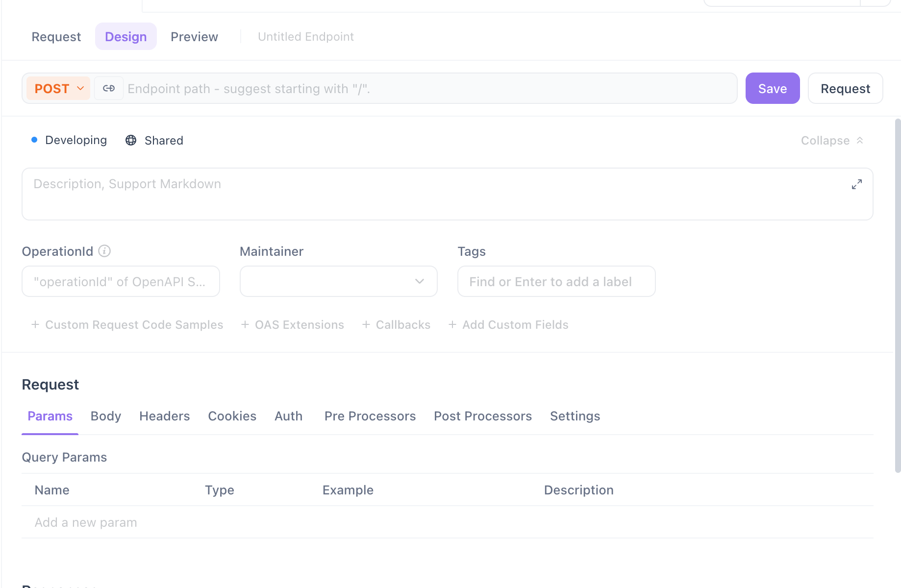Click the purple Save button

pyautogui.click(x=772, y=88)
